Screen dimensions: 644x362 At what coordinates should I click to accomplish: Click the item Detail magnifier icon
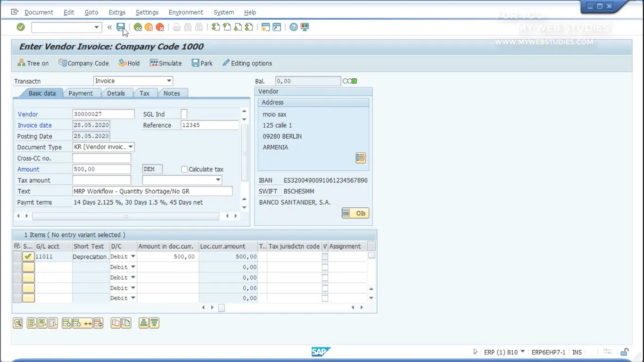coord(18,323)
